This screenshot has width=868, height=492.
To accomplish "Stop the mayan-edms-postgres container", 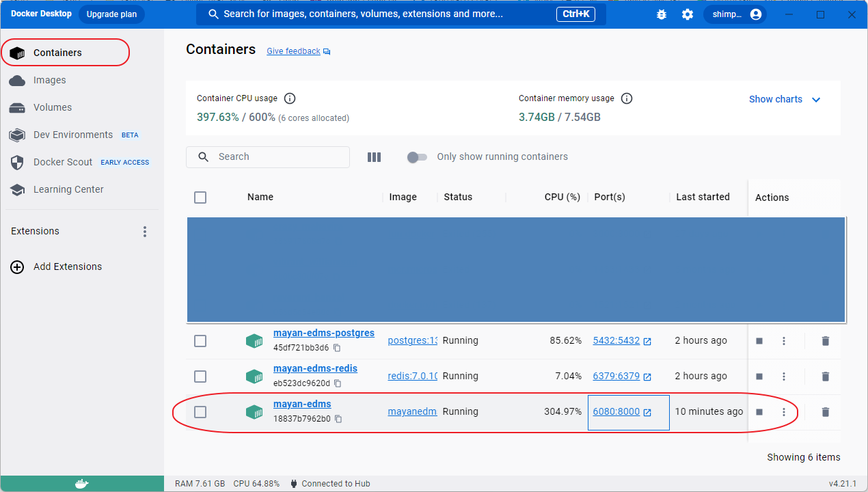I will [x=759, y=341].
